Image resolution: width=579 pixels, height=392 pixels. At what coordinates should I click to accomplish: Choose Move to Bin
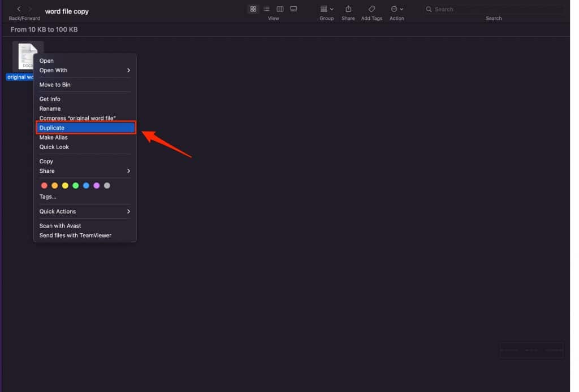pyautogui.click(x=85, y=85)
